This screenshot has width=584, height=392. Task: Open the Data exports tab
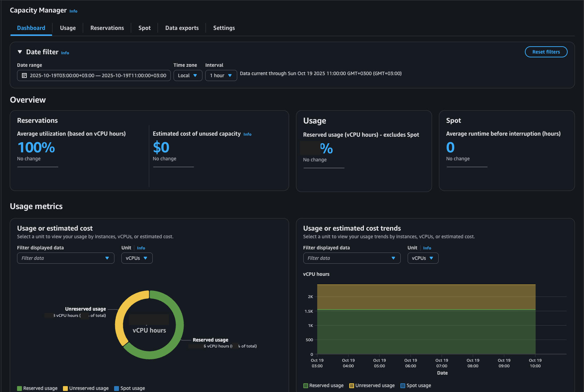point(182,28)
